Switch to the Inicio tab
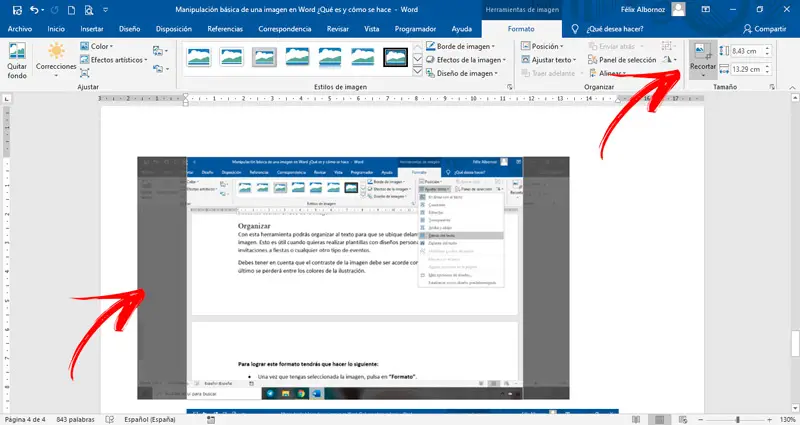The height and width of the screenshot is (425, 800). [x=56, y=29]
